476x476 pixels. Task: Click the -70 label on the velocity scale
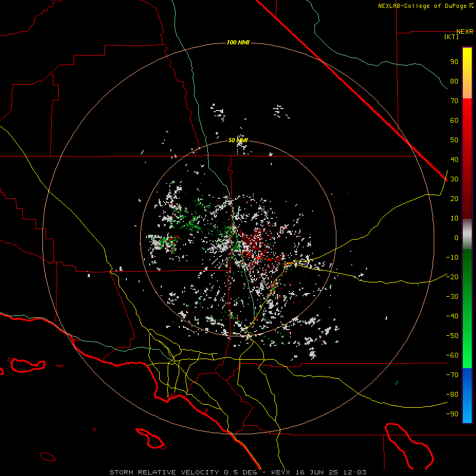pyautogui.click(x=452, y=374)
